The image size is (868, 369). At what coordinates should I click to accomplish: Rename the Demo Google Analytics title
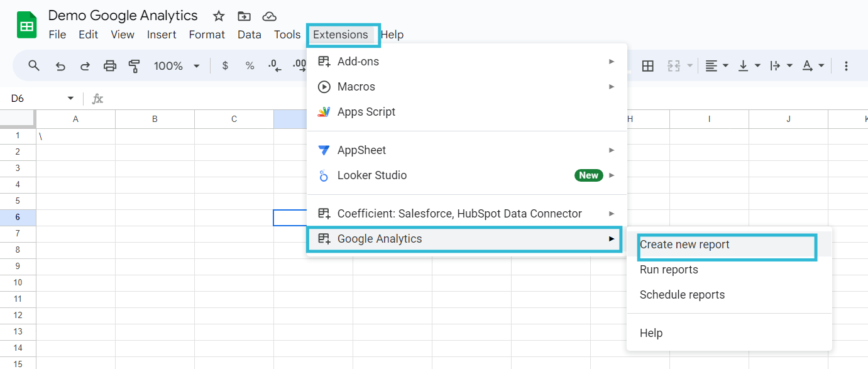tap(123, 16)
